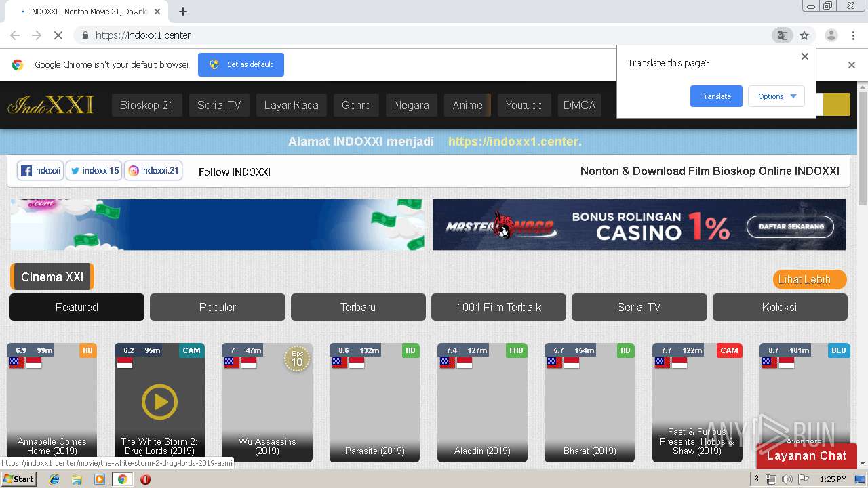Switch to Chrome in the taskbar

(123, 479)
